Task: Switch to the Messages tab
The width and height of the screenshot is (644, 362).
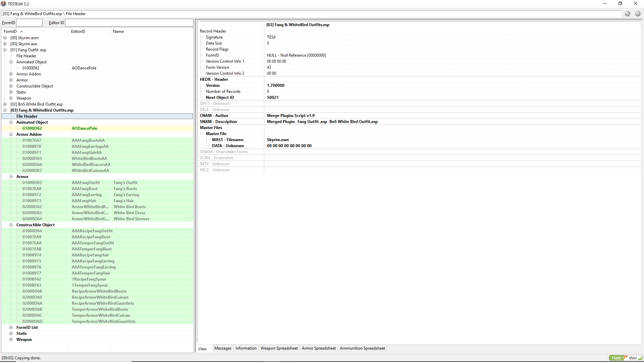Action: pos(223,348)
